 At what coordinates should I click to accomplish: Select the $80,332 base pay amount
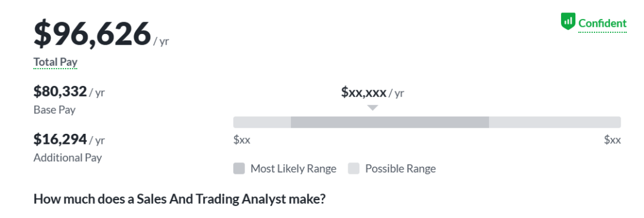coord(60,91)
